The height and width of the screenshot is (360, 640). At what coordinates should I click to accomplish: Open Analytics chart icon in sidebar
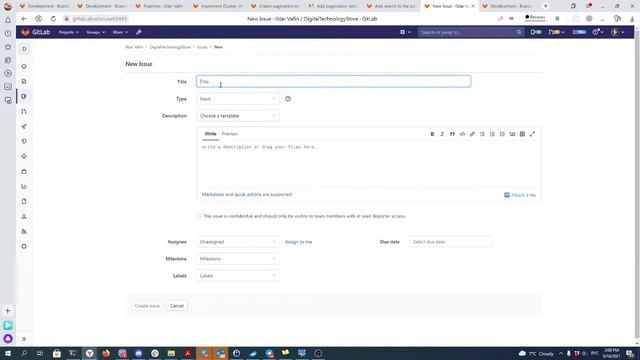24,187
